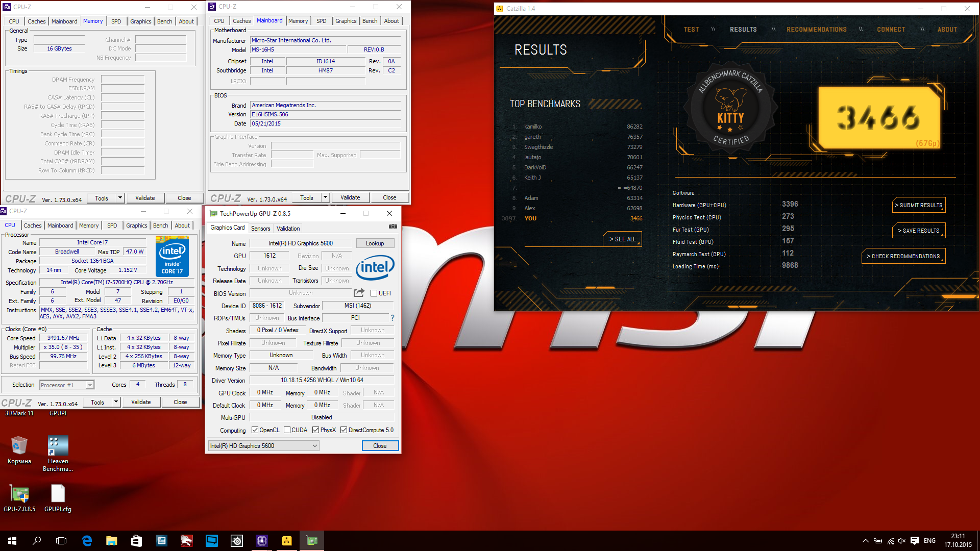The width and height of the screenshot is (980, 551).
Task: Open the Sensors tab in GPU-Z
Action: point(261,229)
